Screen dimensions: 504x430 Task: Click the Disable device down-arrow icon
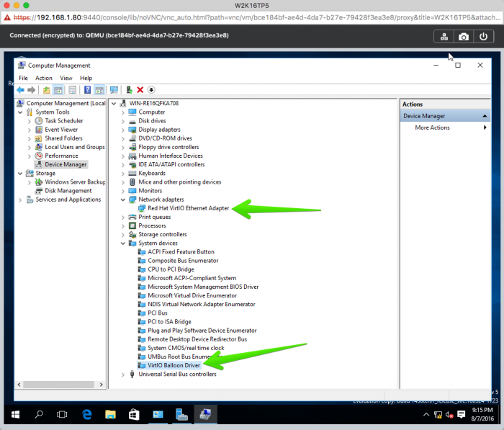[151, 90]
